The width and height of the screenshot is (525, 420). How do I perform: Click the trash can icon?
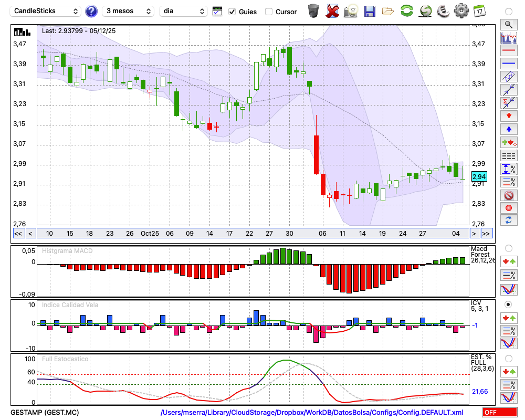pos(313,11)
